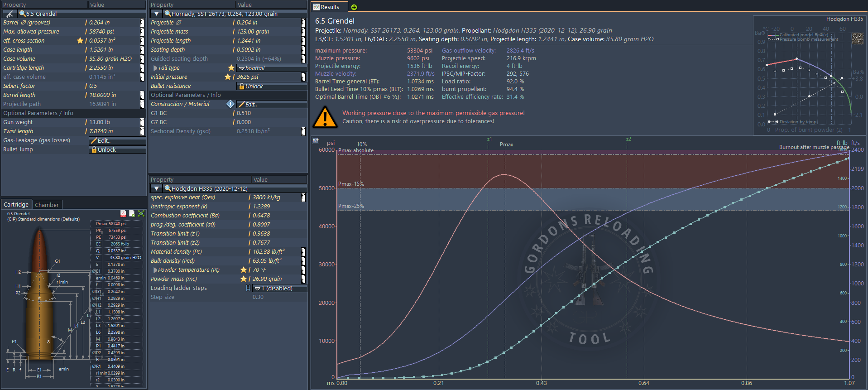The image size is (868, 390).
Task: Collapse the Hornady projectile panel arrow
Action: click(x=157, y=14)
